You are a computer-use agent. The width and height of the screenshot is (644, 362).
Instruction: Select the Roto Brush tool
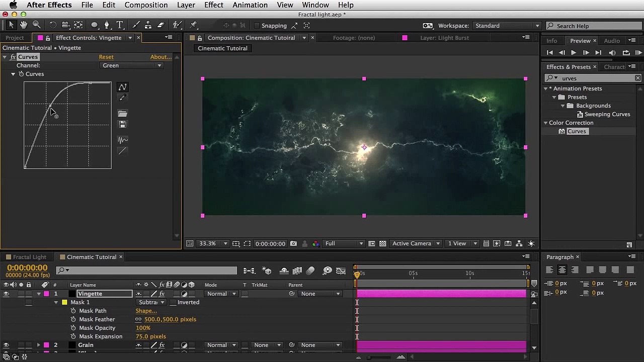click(x=177, y=25)
